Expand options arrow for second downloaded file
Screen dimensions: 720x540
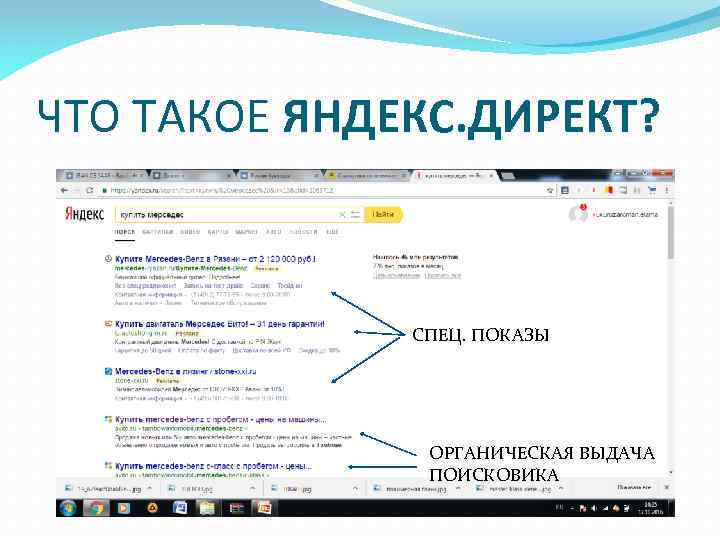click(x=253, y=489)
